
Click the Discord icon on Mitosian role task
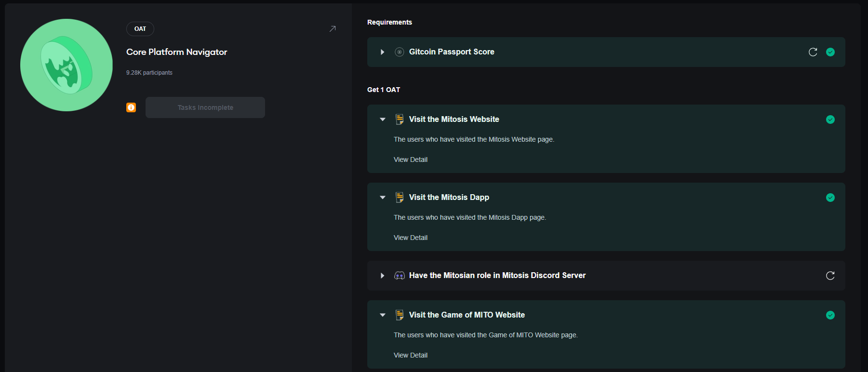pyautogui.click(x=400, y=276)
